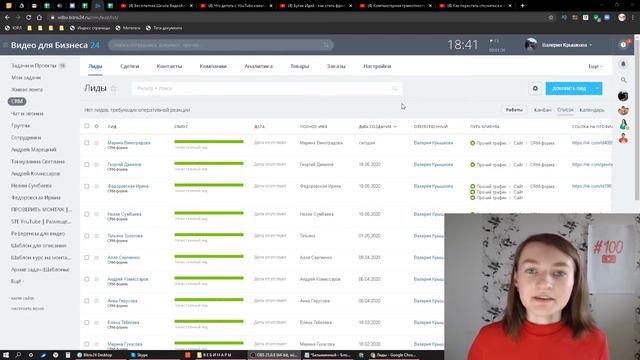Click the status progress bar of Георгий Данилов
The height and width of the screenshot is (360, 640).
click(x=209, y=163)
